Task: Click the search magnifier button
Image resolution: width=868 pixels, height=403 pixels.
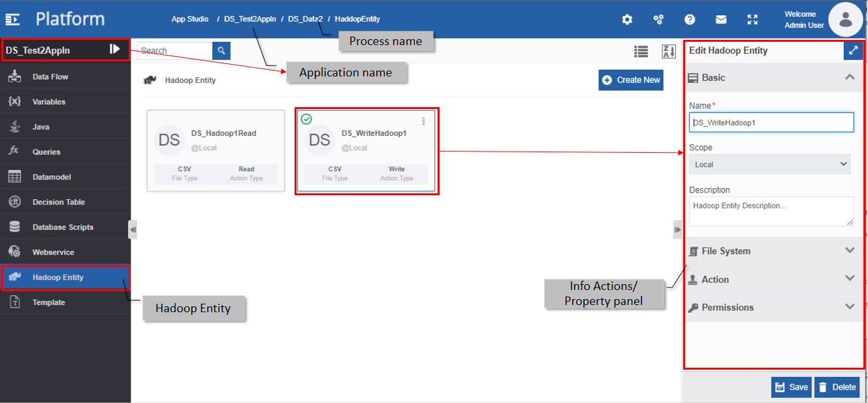Action: 221,50
